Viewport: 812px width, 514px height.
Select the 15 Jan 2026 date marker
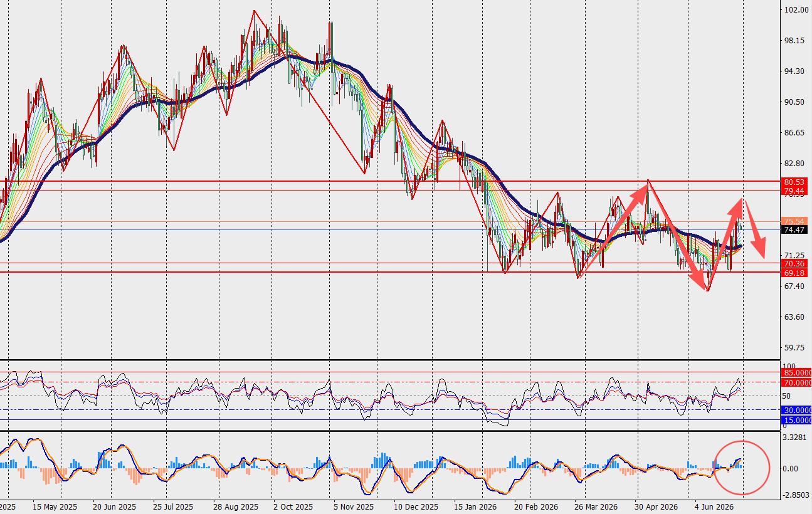click(x=475, y=506)
